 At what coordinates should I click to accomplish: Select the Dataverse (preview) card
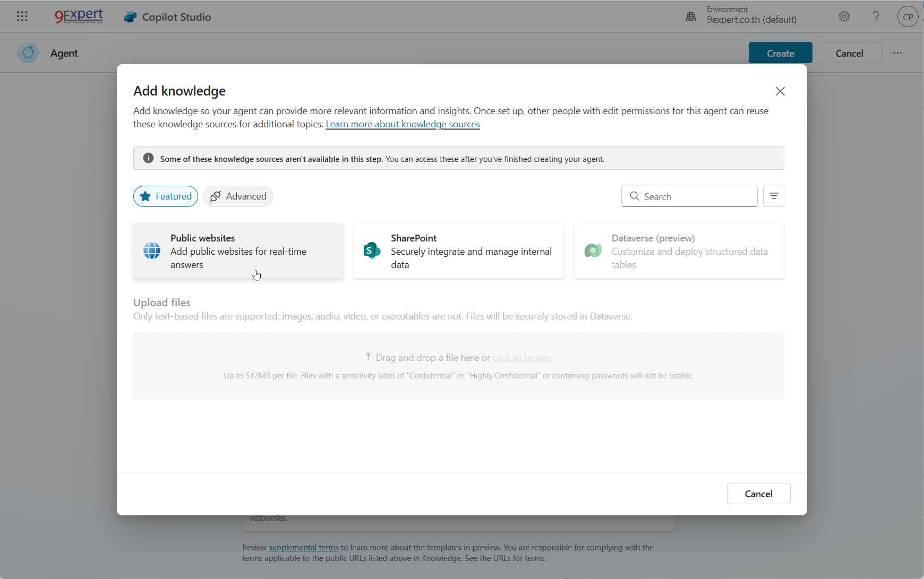(x=679, y=251)
